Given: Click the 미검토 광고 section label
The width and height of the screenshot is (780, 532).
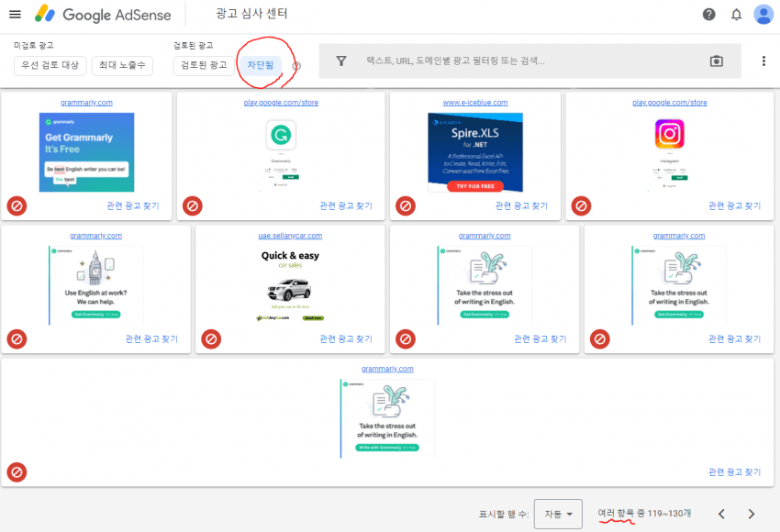Looking at the screenshot, I should coord(34,45).
